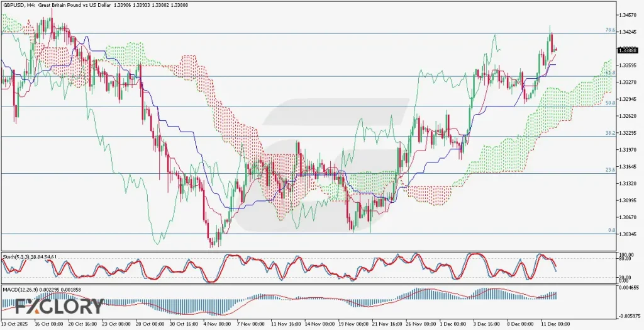The height and width of the screenshot is (330, 644).
Task: Select the 61.8 Fibonacci level label
Action: (x=610, y=73)
